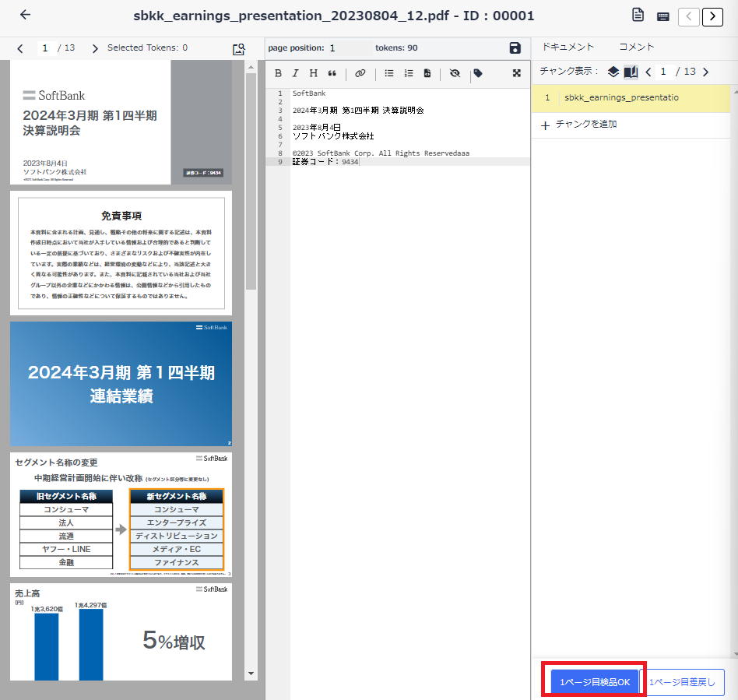Insert a block quote in the editor
This screenshot has height=700, width=738.
click(332, 73)
